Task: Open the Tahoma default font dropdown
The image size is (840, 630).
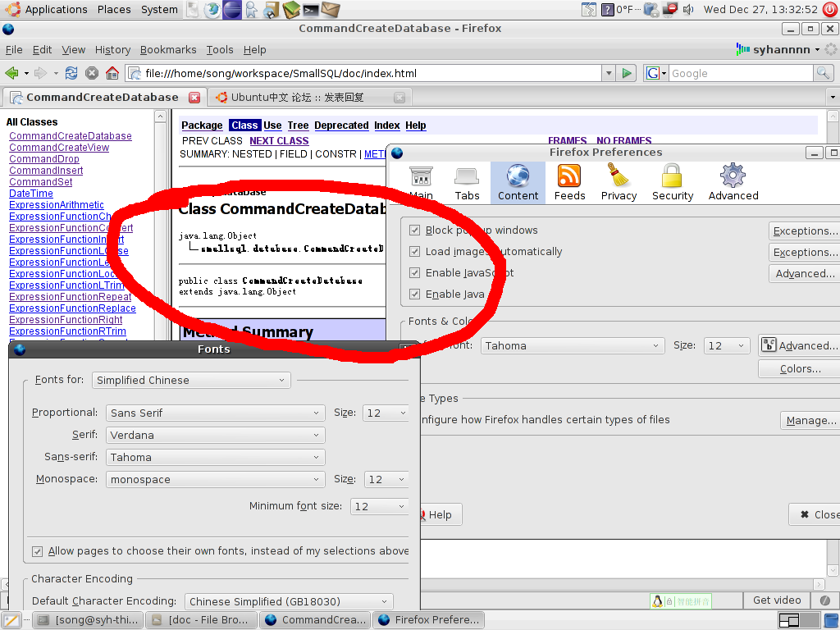Action: coord(572,346)
